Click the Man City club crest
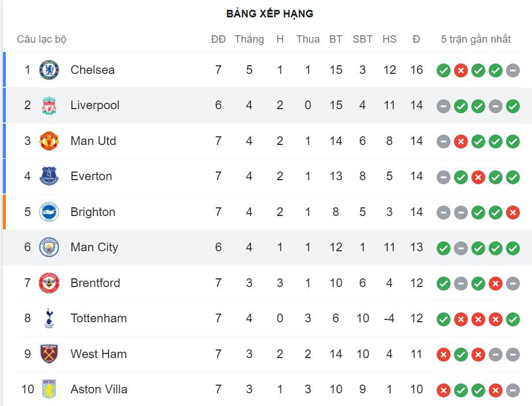532x406 pixels. 49,247
